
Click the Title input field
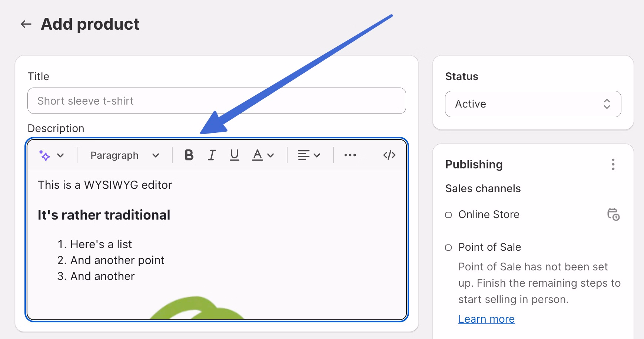point(216,101)
